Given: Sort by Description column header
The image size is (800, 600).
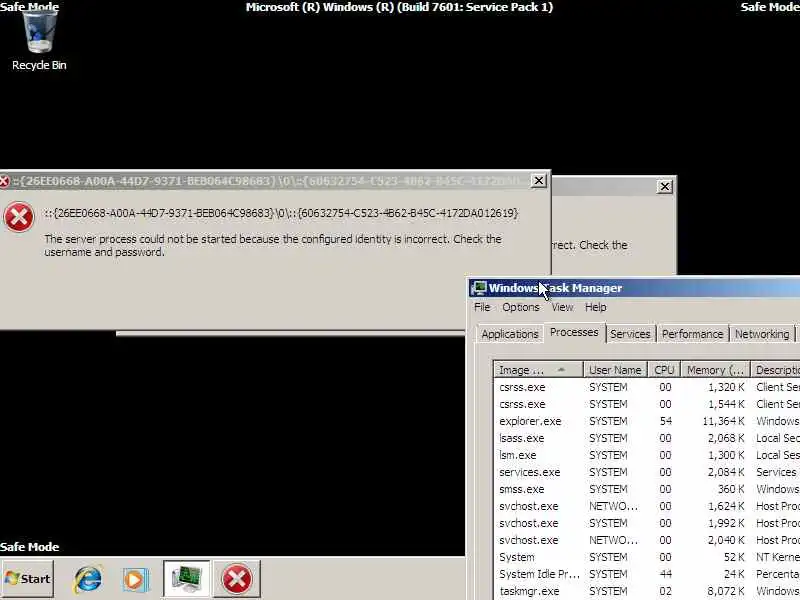Looking at the screenshot, I should point(776,370).
